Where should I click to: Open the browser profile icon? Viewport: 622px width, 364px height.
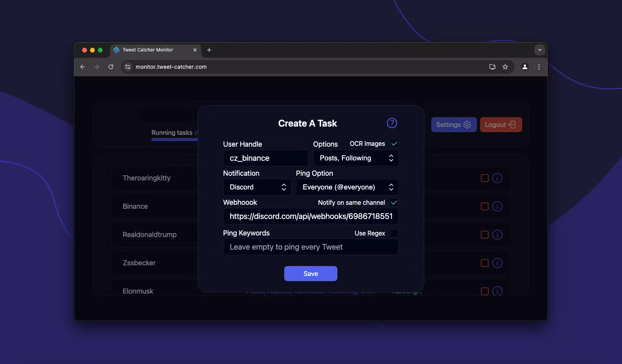tap(524, 67)
